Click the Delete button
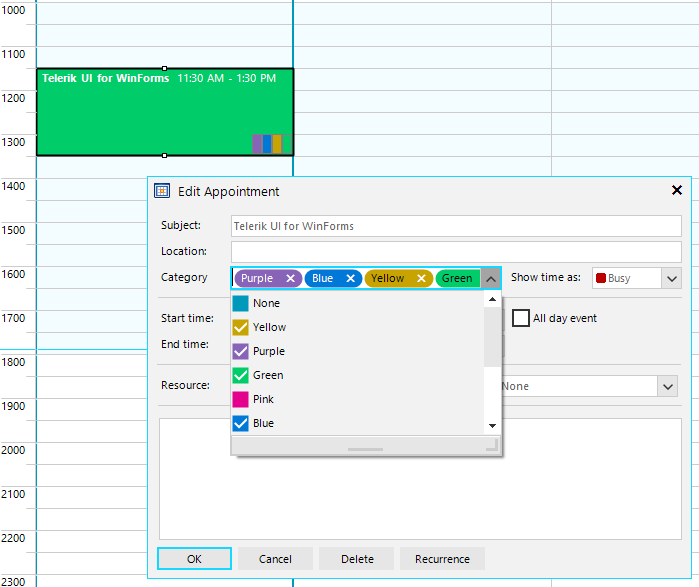Viewport: 699px width, 587px height. point(357,559)
